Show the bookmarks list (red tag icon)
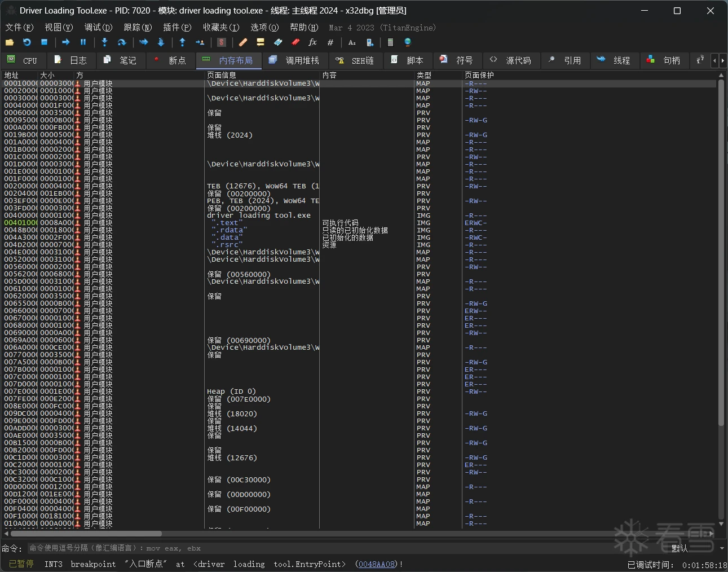Viewport: 728px width, 572px height. [x=295, y=42]
